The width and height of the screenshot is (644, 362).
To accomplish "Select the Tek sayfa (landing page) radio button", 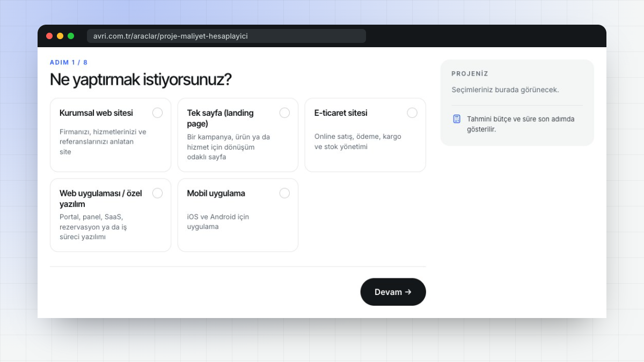I will (x=284, y=113).
